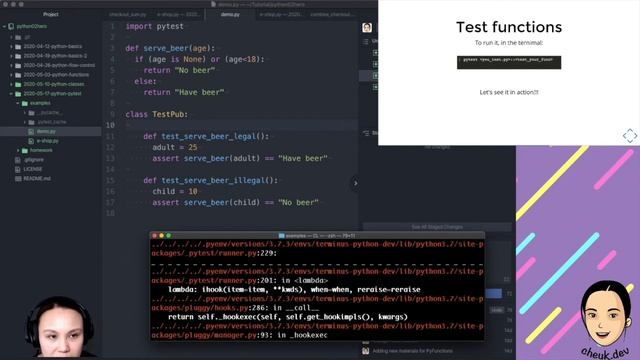Click the user avatar in the Git panel
640x360 pixels.
(367, 27)
